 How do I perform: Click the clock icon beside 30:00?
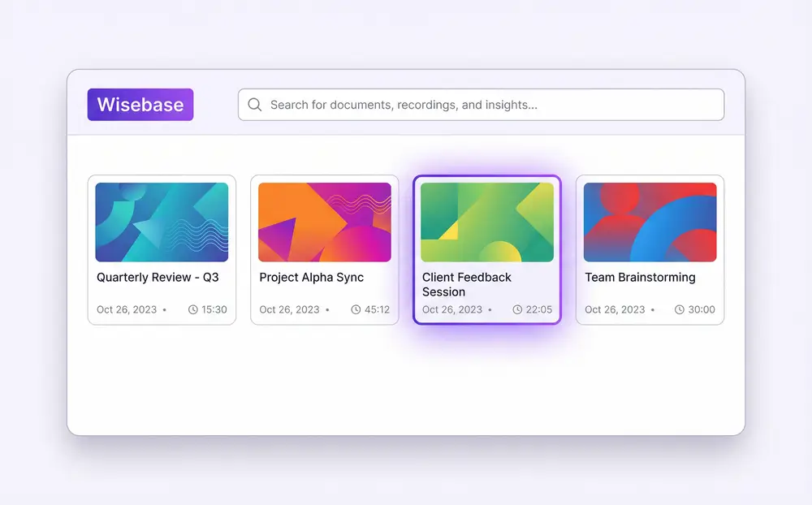point(680,309)
